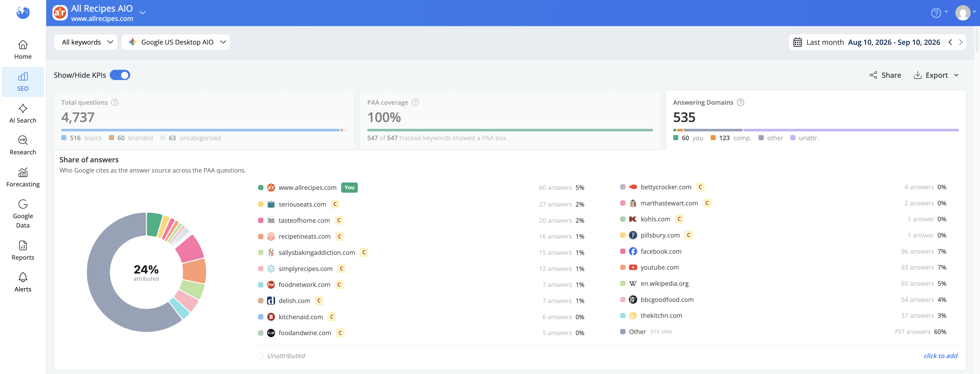Click the foodandwine.com row label

tap(305, 333)
